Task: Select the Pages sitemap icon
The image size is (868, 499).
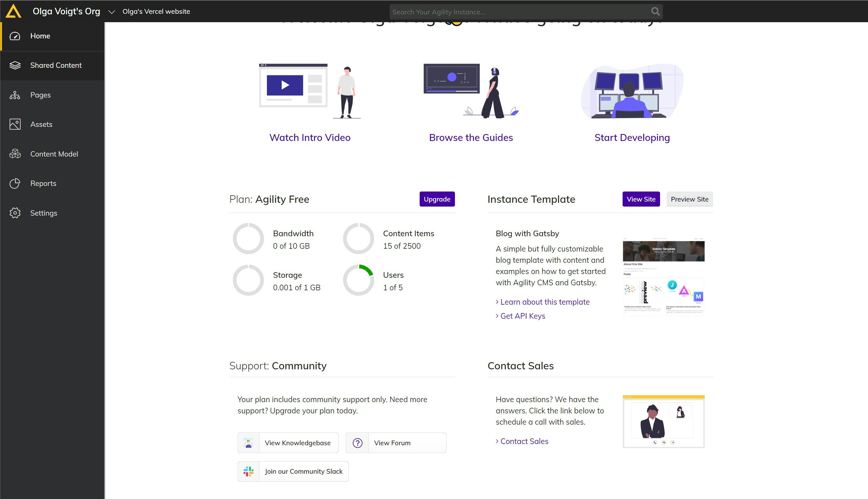Action: click(x=15, y=95)
